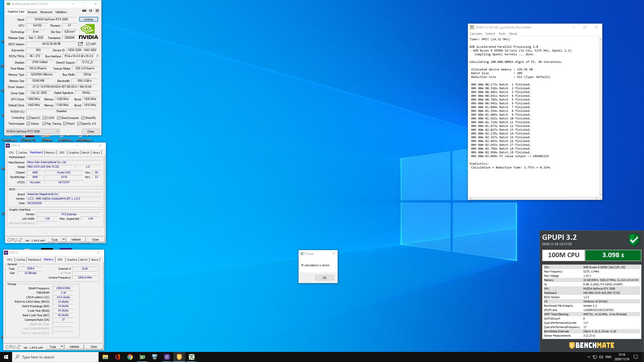The width and height of the screenshot is (644, 362).
Task: Toggle the OpenCL checkbox
Action: (x=28, y=118)
